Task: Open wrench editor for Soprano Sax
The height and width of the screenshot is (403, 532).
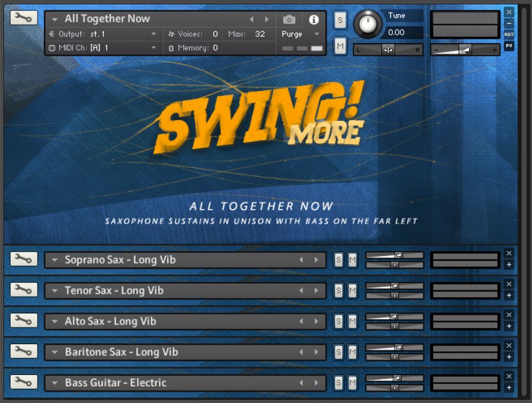Action: pos(24,259)
